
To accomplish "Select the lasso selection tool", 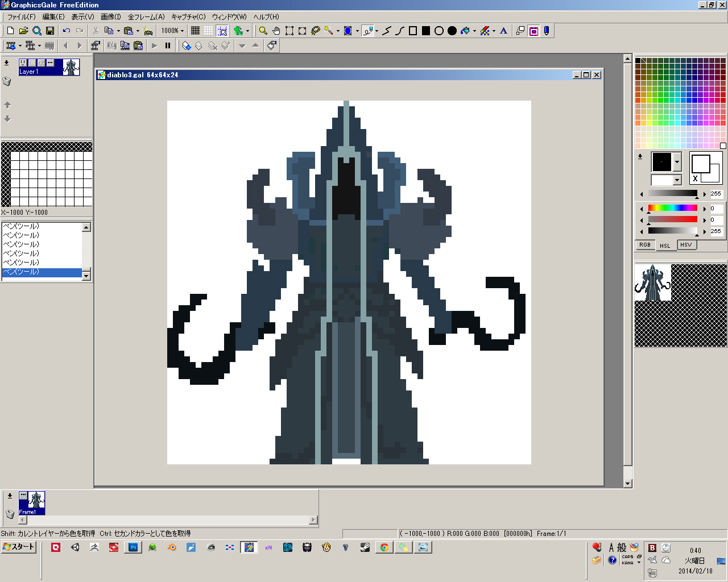I will click(316, 31).
